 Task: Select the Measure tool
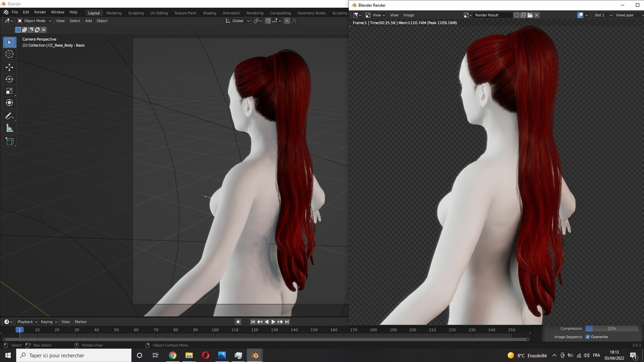point(10,128)
